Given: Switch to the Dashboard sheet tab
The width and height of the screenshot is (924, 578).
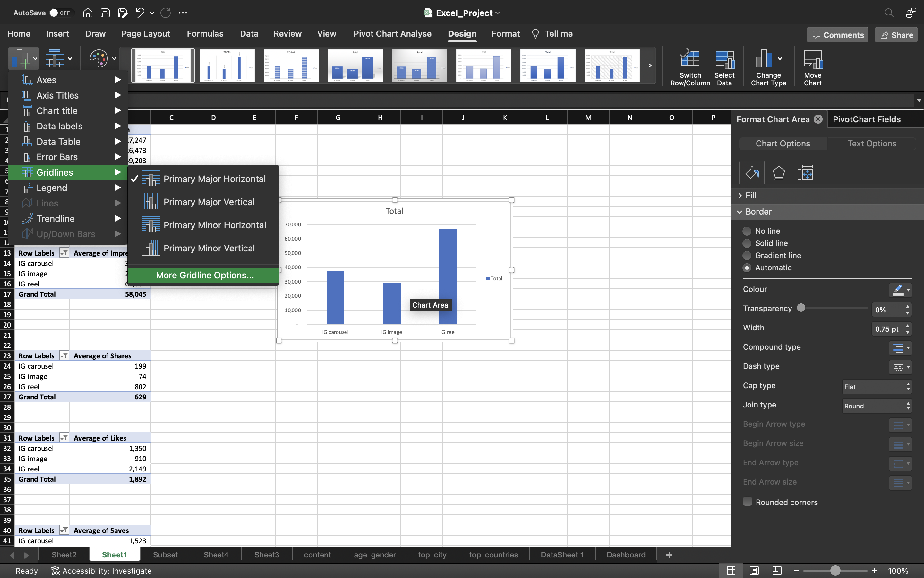Looking at the screenshot, I should (x=626, y=555).
